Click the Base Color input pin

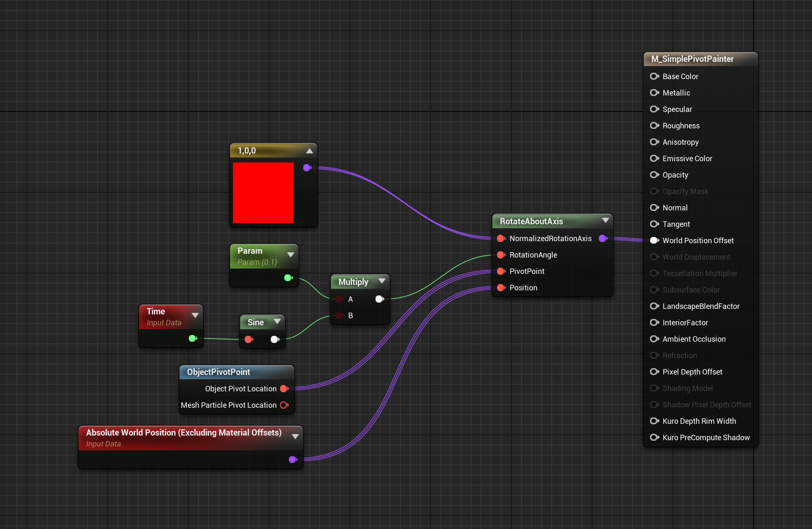click(x=654, y=76)
